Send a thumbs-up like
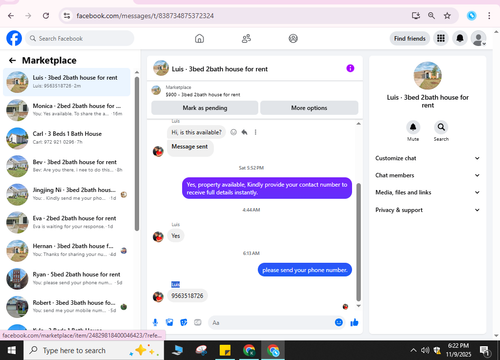The height and width of the screenshot is (360, 500). pyautogui.click(x=354, y=322)
